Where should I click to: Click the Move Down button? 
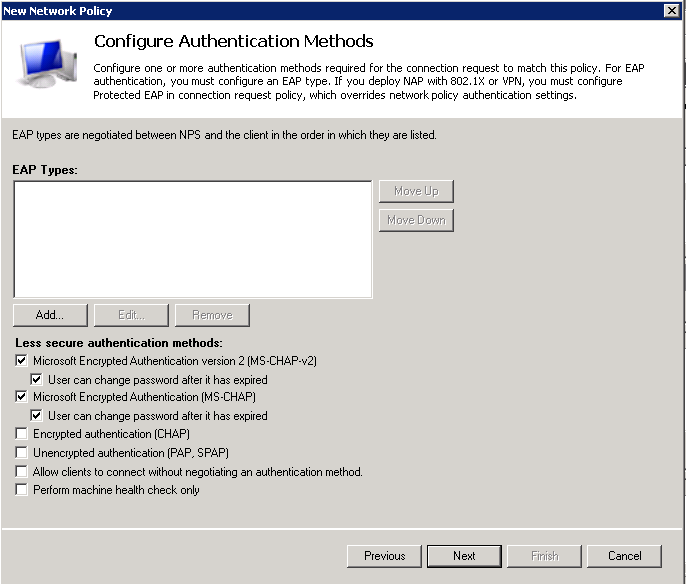pos(416,220)
